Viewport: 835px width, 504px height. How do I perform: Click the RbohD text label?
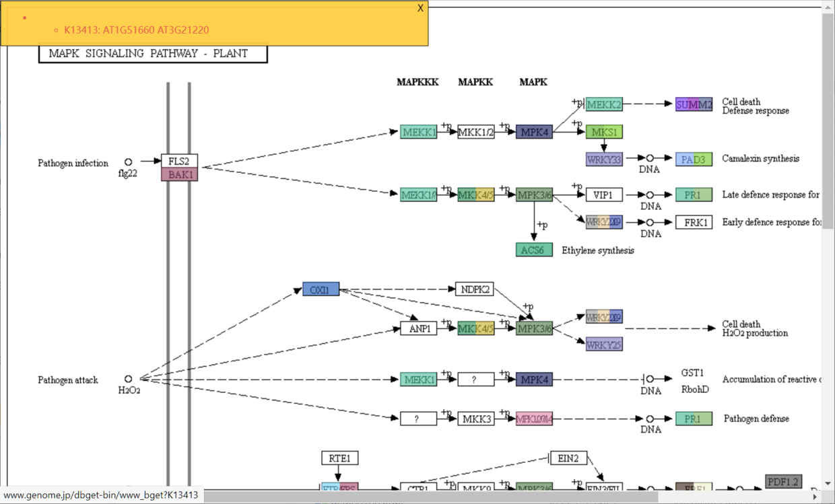coord(695,389)
